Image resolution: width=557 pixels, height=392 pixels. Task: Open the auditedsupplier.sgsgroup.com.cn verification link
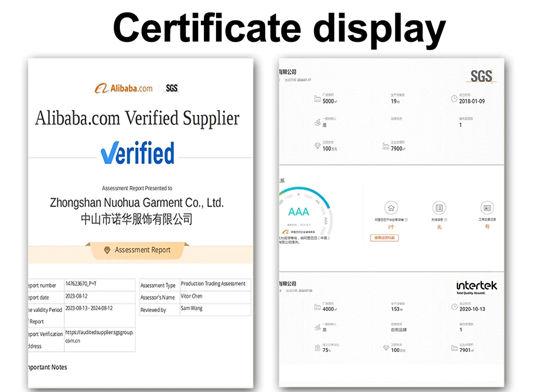[x=100, y=336]
